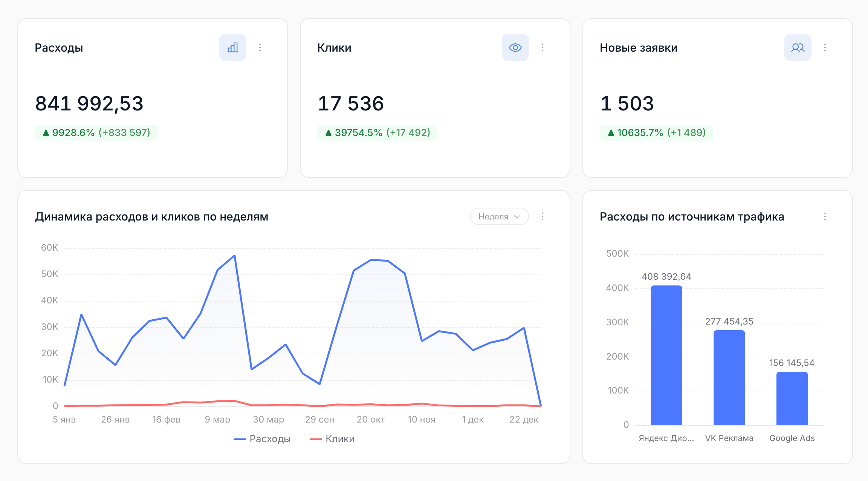This screenshot has height=481, width=868.
Task: Click the 841 992,53 expenses value
Action: [89, 103]
